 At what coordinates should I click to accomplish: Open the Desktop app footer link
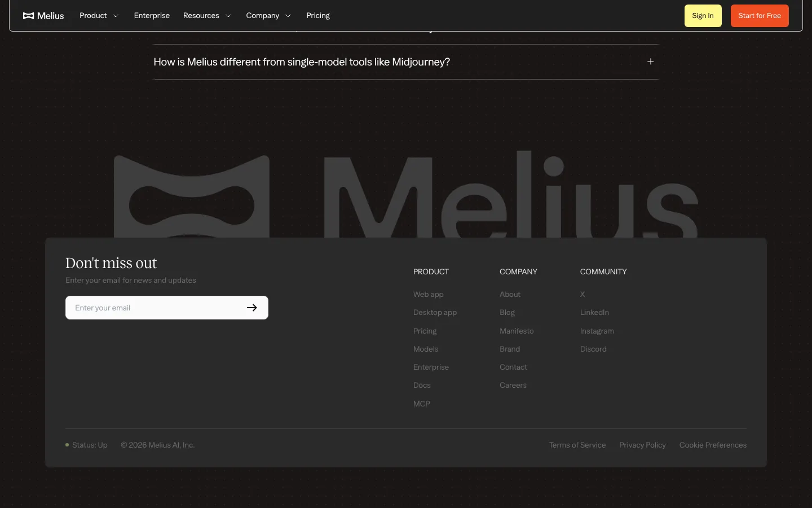coord(435,312)
